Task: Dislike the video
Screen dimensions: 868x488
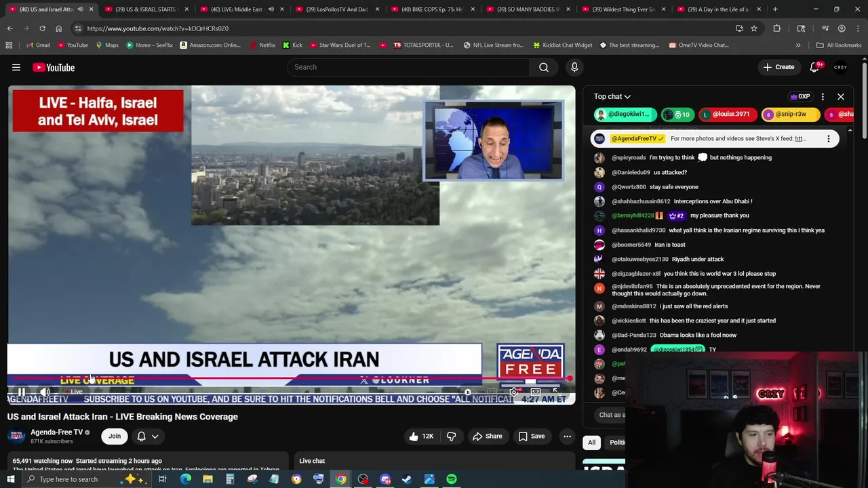Action: [451, 436]
